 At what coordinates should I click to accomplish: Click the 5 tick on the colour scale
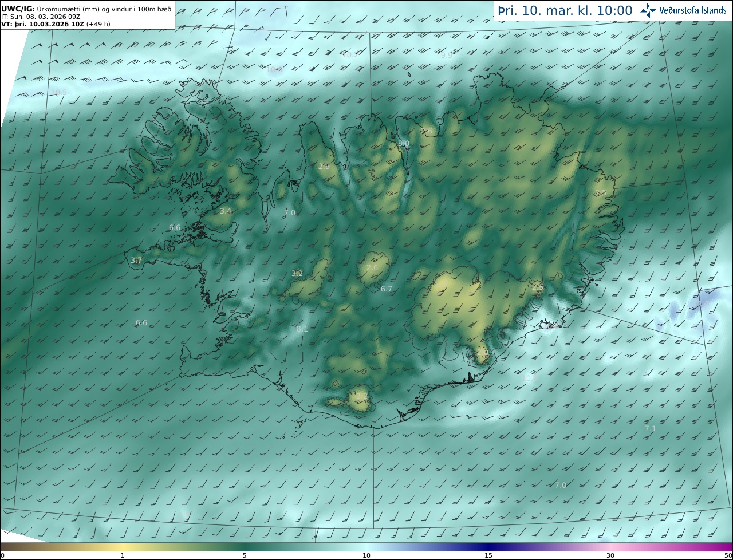click(x=245, y=555)
